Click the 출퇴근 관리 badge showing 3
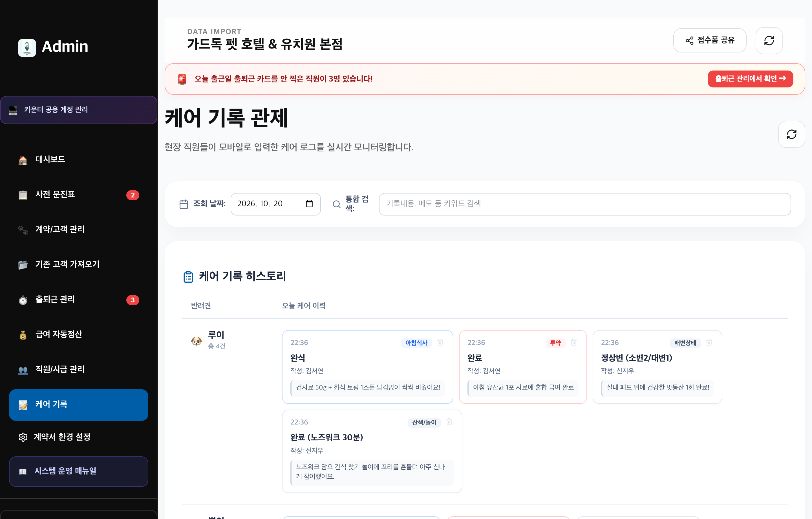Viewport: 812px width, 519px height. [x=133, y=300]
